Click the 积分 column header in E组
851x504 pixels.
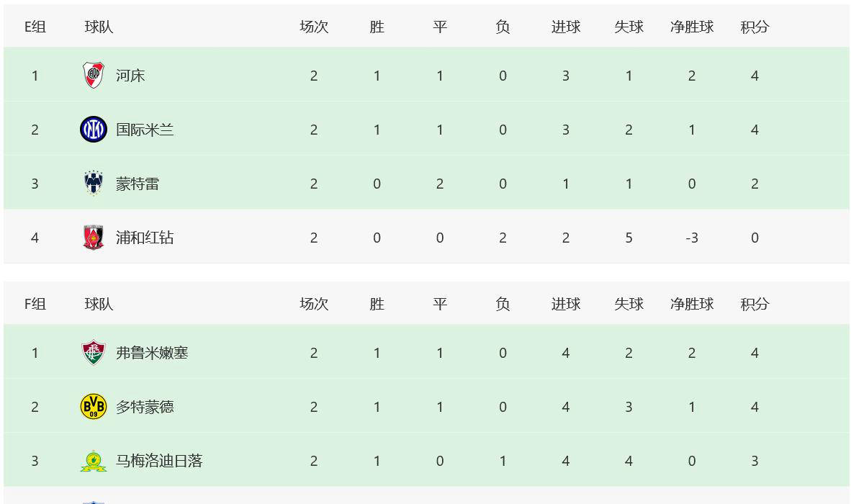click(x=755, y=27)
